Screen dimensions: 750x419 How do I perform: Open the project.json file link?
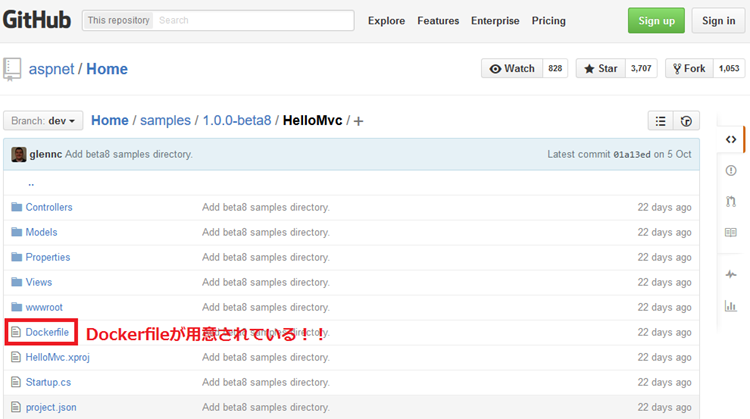click(x=51, y=407)
